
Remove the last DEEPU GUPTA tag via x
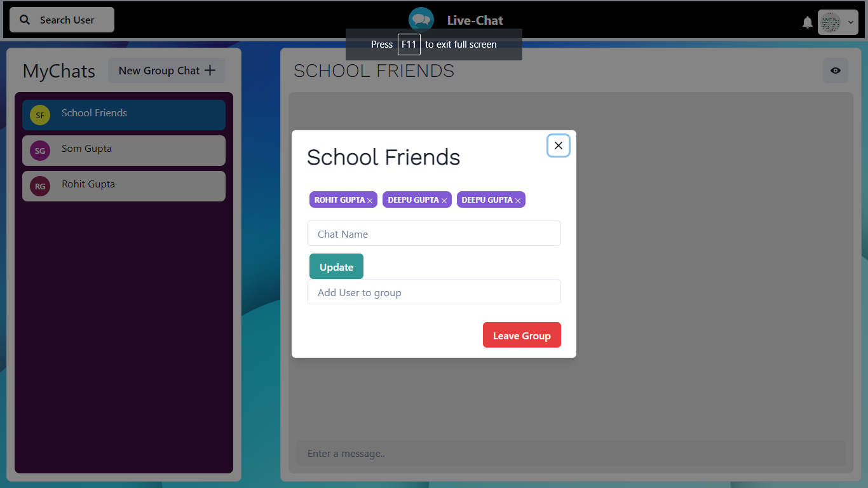pyautogui.click(x=518, y=201)
